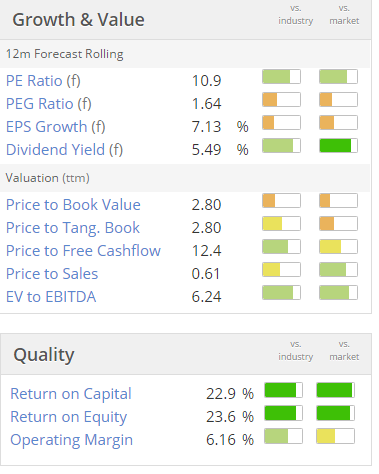The width and height of the screenshot is (379, 474).
Task: Click PE Ratio vs. industry green bar
Action: click(281, 77)
